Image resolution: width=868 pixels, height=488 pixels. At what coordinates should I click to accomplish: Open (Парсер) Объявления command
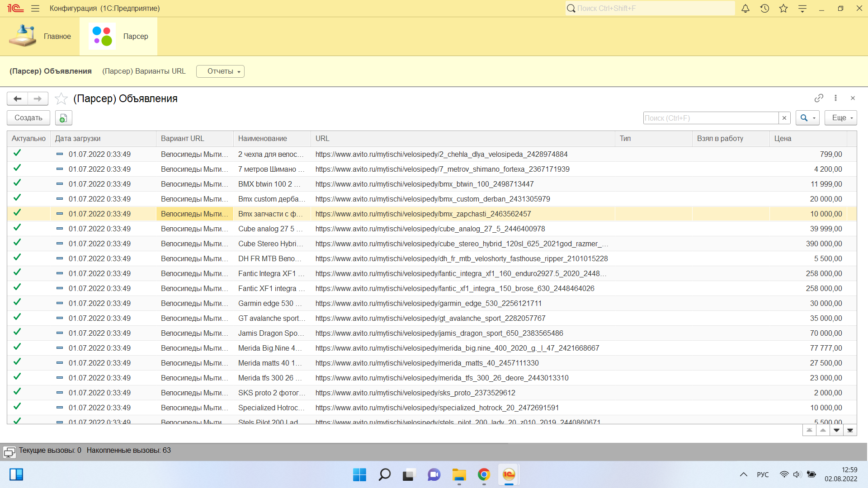coord(51,71)
